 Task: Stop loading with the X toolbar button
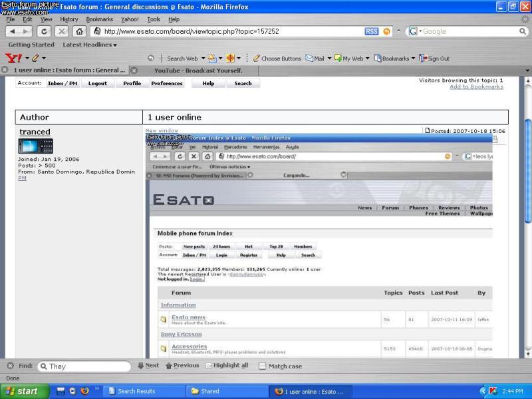[x=61, y=31]
